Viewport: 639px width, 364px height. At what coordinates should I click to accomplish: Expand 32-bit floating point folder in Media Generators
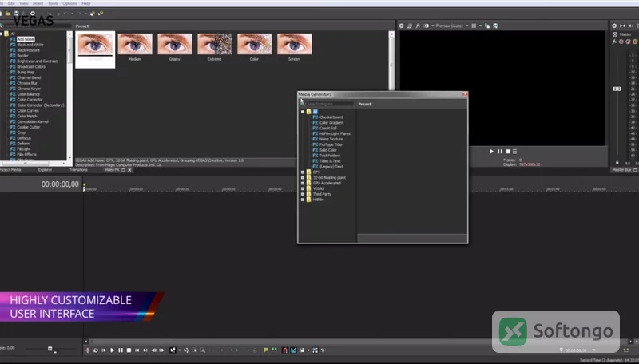303,177
